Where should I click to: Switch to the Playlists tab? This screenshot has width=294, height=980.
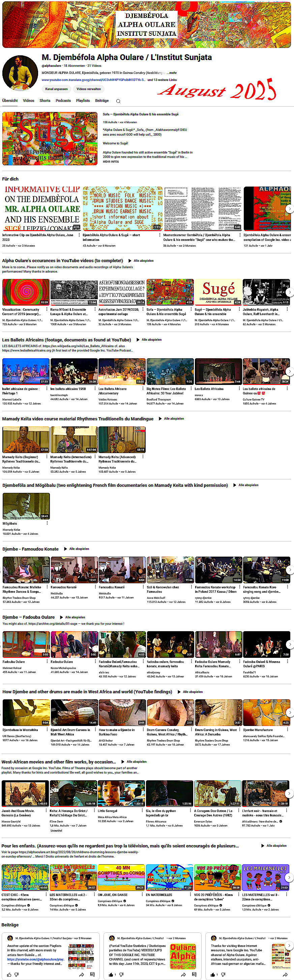pyautogui.click(x=83, y=101)
